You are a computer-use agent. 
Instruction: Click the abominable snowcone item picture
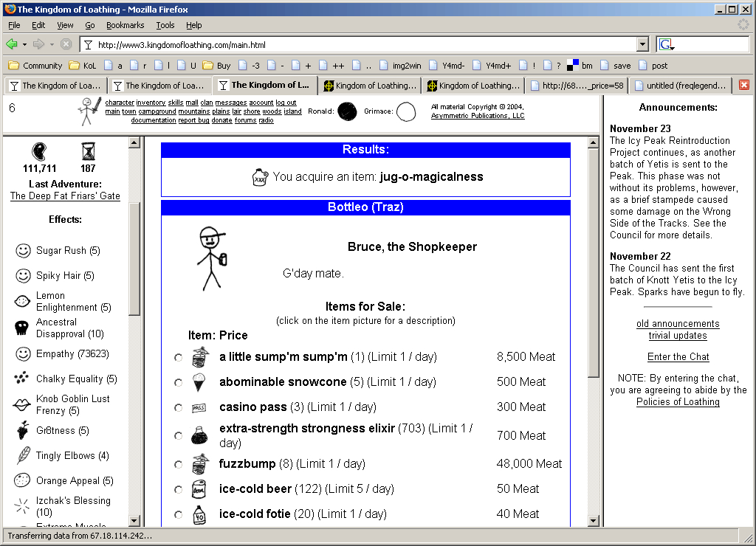pyautogui.click(x=199, y=383)
